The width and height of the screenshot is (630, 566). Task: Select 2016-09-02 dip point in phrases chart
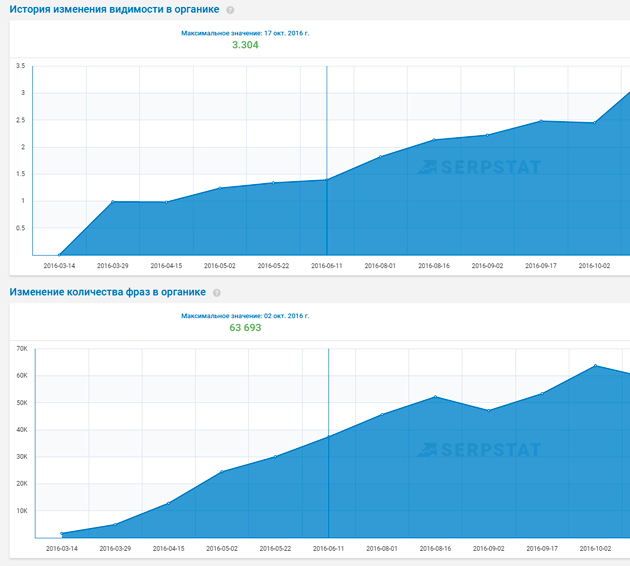(x=488, y=410)
